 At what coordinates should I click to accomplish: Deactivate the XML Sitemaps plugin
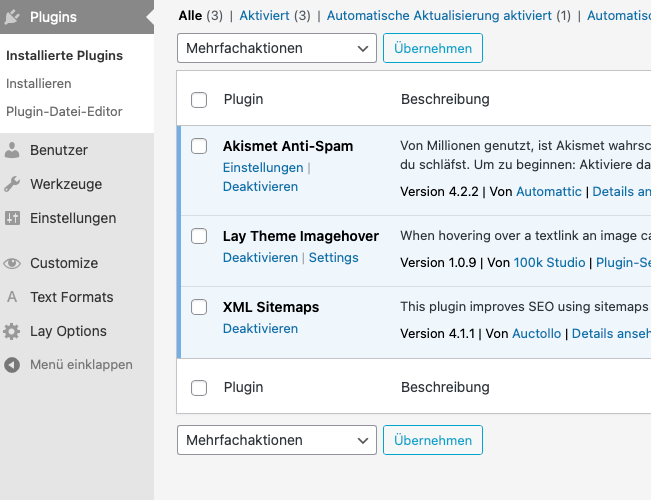tap(260, 328)
